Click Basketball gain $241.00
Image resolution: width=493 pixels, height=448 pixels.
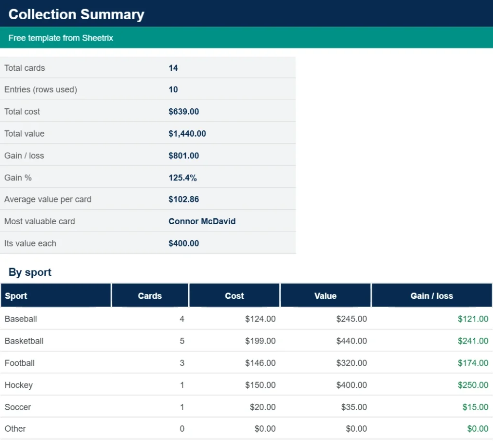tap(473, 341)
